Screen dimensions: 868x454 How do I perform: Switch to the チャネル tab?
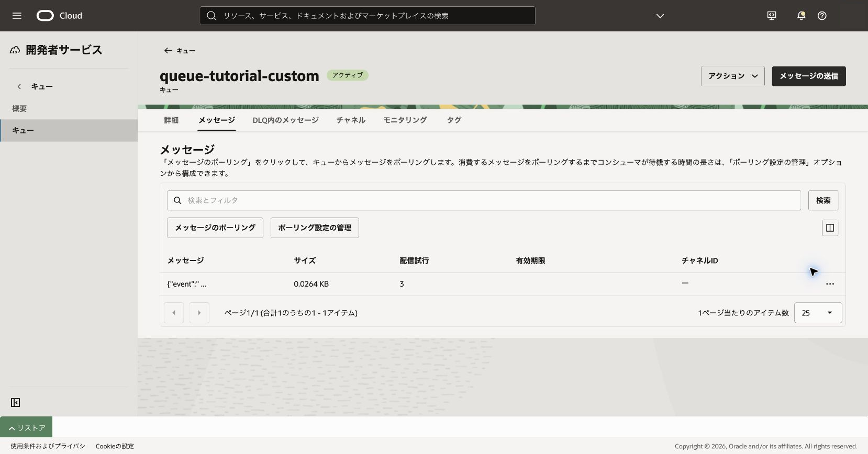coord(351,120)
